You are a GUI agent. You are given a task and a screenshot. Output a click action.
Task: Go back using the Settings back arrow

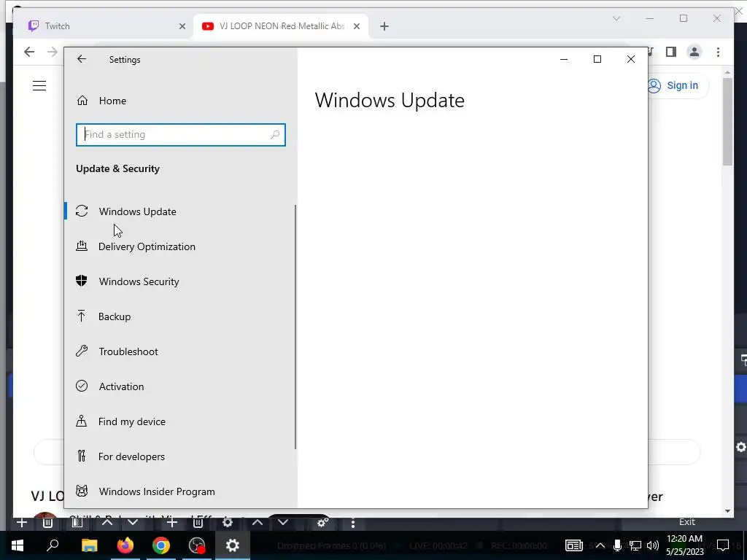click(x=82, y=59)
